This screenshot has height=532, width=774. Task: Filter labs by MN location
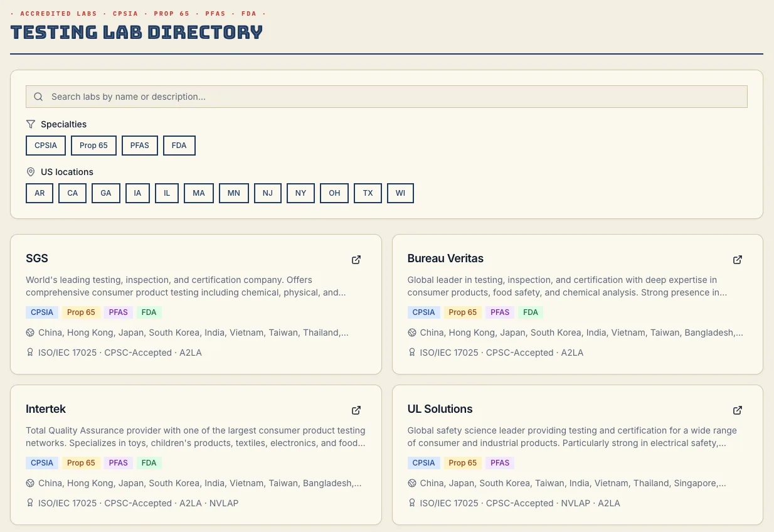click(234, 193)
